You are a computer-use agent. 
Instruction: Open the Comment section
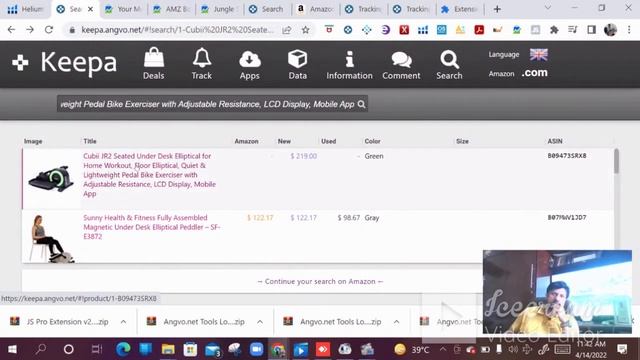coord(401,64)
